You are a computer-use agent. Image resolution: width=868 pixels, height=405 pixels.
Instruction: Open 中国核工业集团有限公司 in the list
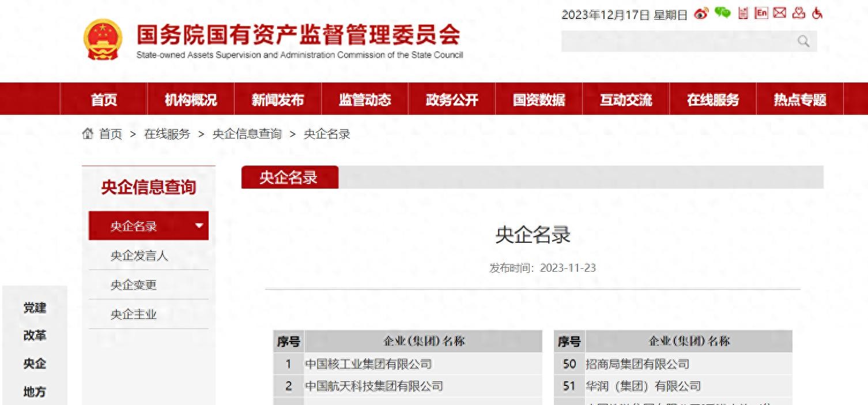368,364
